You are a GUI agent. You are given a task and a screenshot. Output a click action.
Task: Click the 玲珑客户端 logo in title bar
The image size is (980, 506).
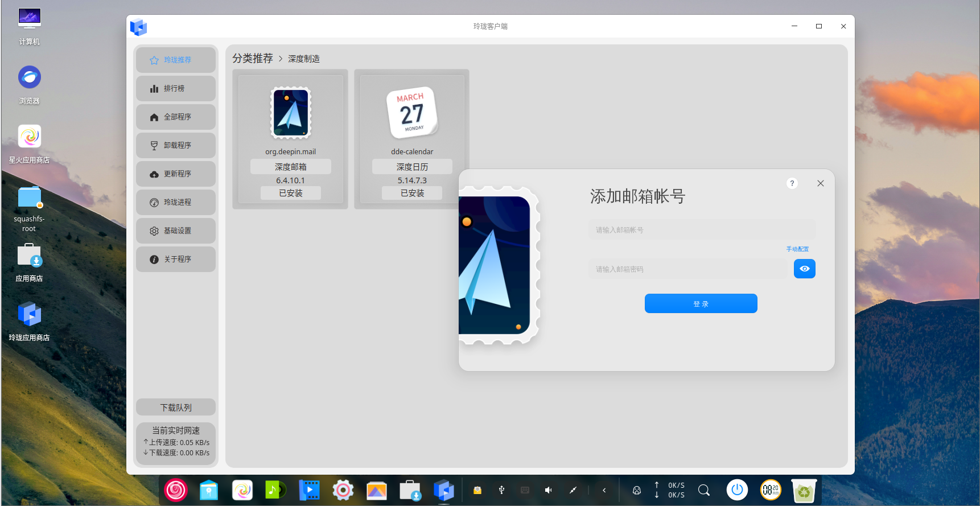138,27
